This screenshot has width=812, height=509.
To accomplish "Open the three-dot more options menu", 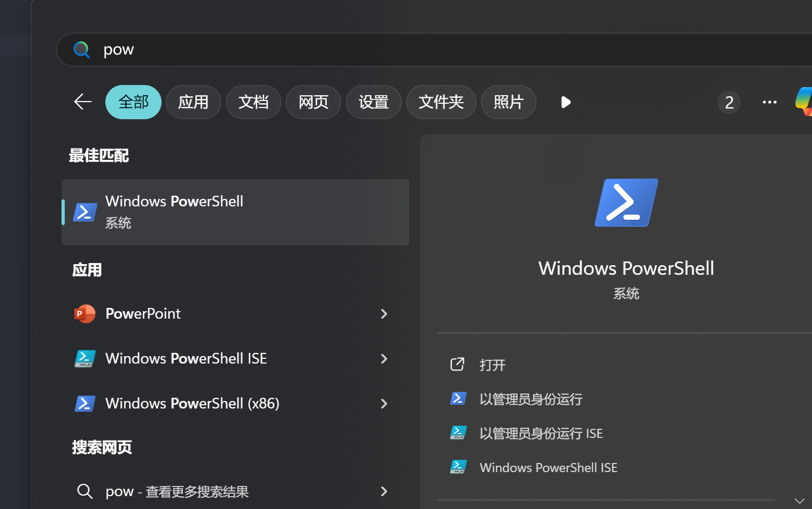I will (x=769, y=102).
